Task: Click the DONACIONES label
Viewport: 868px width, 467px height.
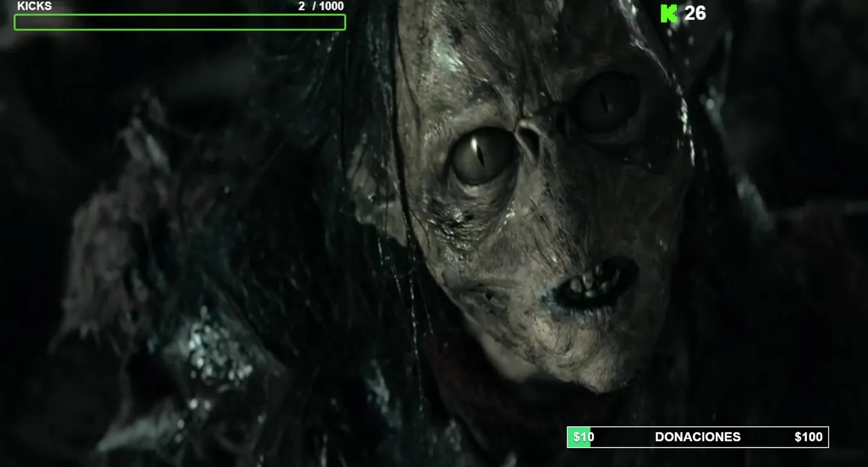Action: point(698,437)
